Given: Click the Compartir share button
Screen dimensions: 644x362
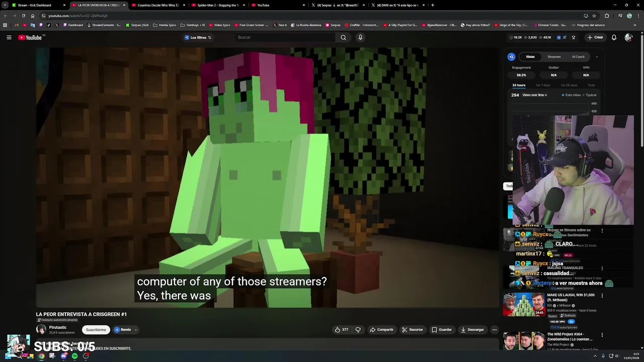Looking at the screenshot, I should (381, 330).
